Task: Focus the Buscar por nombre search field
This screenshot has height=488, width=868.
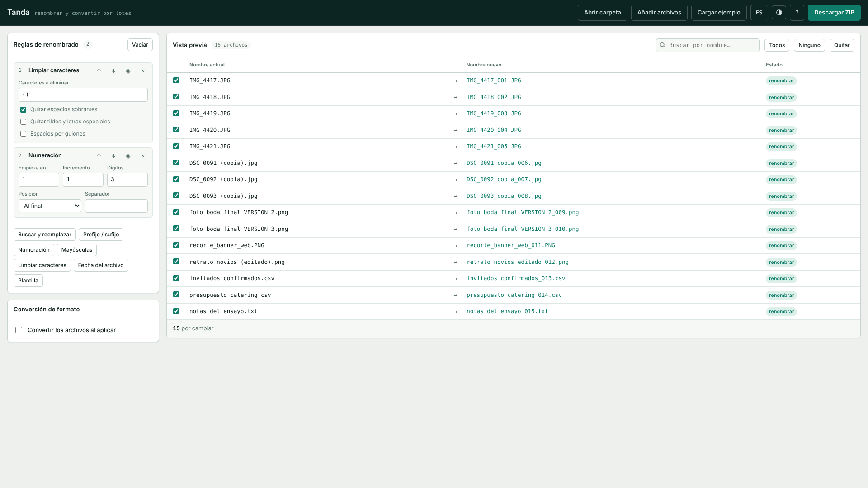Action: (708, 45)
